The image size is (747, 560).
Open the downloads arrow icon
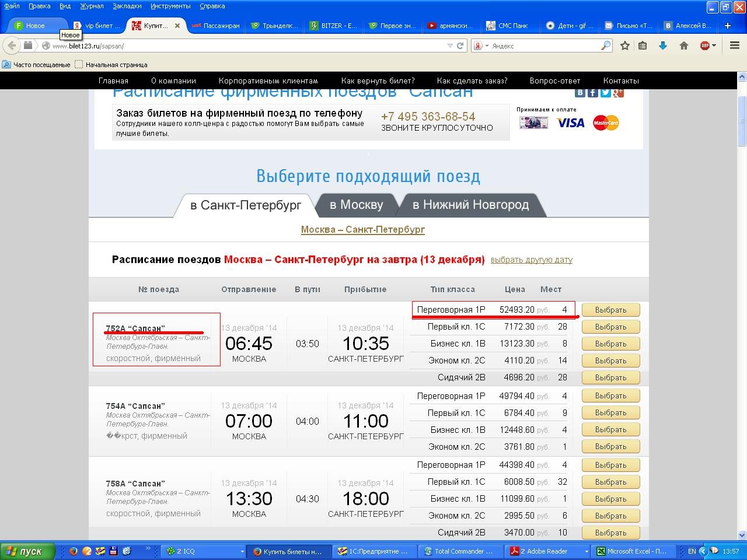[663, 45]
